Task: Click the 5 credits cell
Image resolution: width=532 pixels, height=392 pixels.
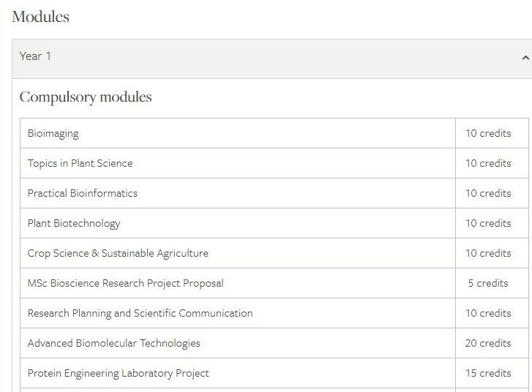Action: tap(488, 284)
